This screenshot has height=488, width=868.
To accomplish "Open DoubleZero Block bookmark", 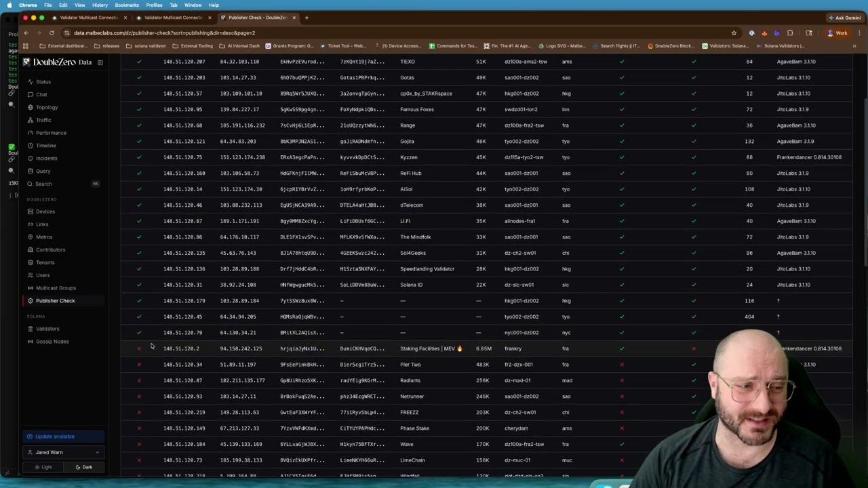I will coord(671,46).
